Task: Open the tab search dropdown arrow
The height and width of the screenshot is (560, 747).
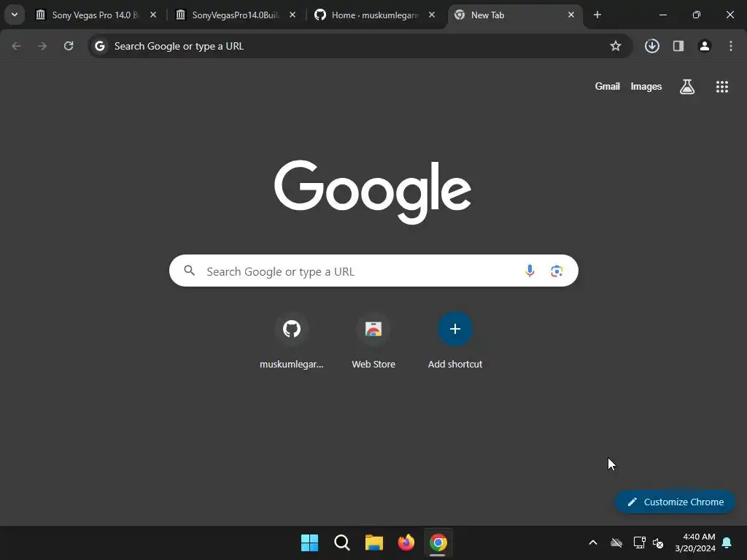Action: click(15, 15)
